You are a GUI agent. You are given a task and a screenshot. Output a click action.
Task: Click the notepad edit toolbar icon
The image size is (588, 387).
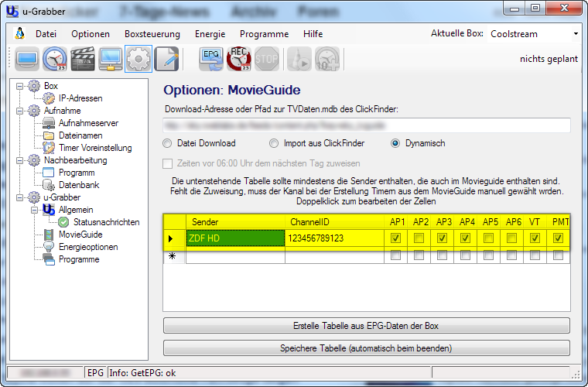click(x=166, y=59)
